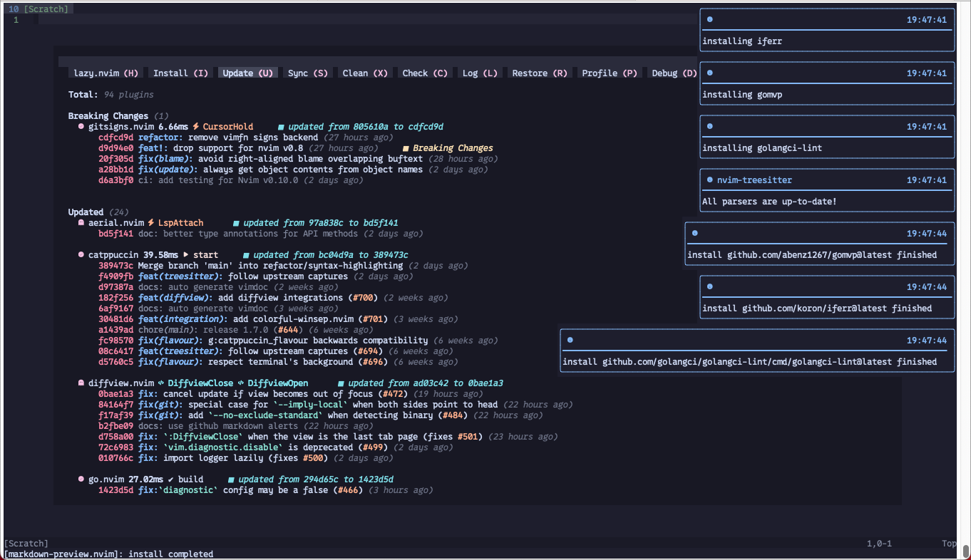The image size is (971, 560).
Task: Click the square icon before gitsigns updated range
Action: point(281,127)
